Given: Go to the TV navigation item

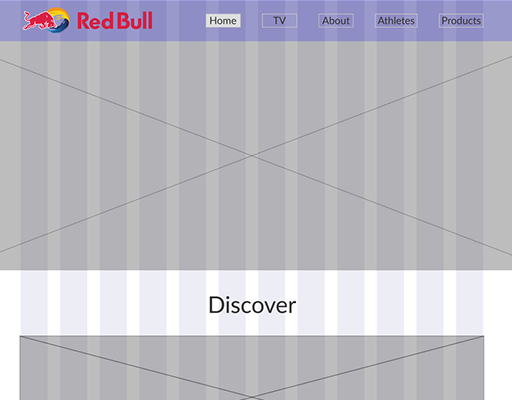Looking at the screenshot, I should pos(279,21).
